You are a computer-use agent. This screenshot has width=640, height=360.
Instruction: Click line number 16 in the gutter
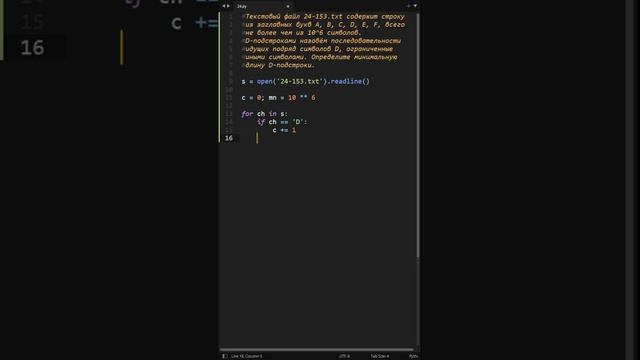(x=229, y=138)
